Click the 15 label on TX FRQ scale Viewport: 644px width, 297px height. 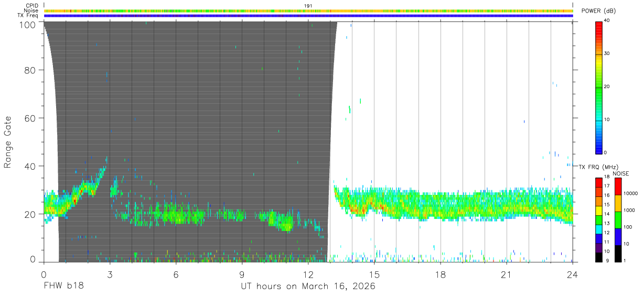[606, 205]
